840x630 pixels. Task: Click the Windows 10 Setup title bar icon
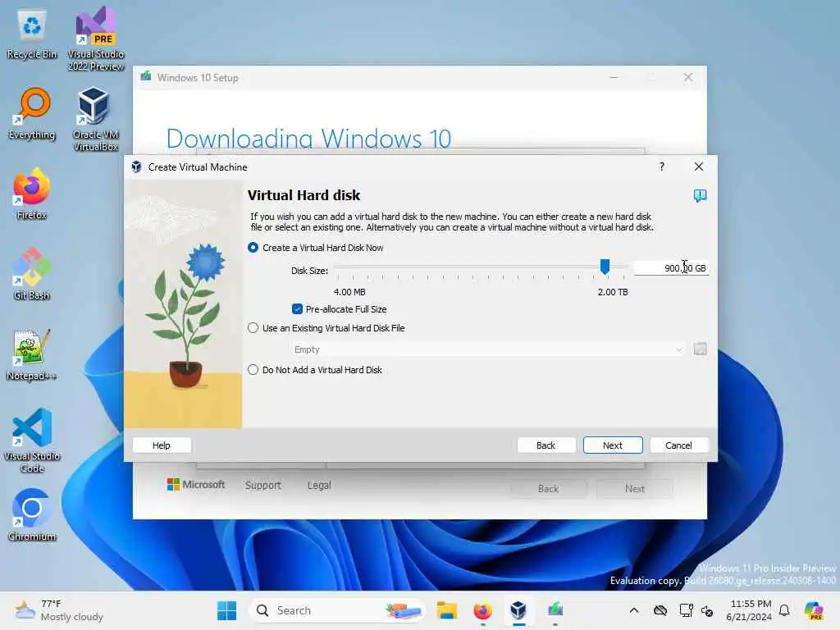click(146, 77)
